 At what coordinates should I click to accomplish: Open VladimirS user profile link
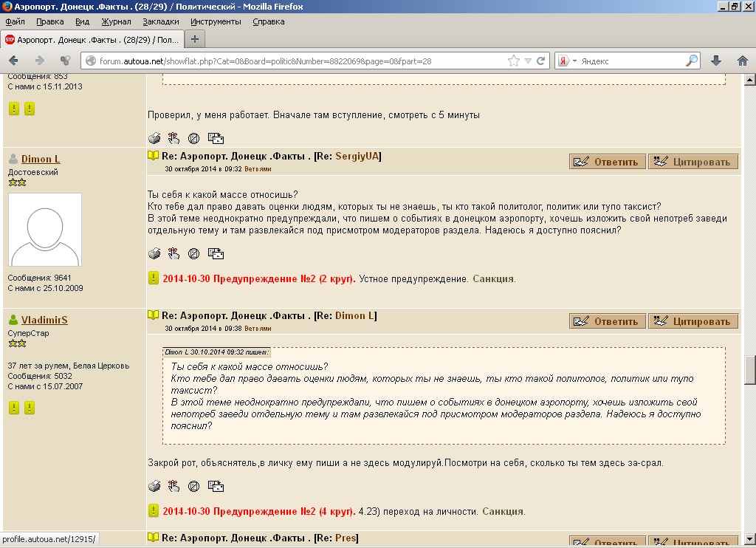44,320
